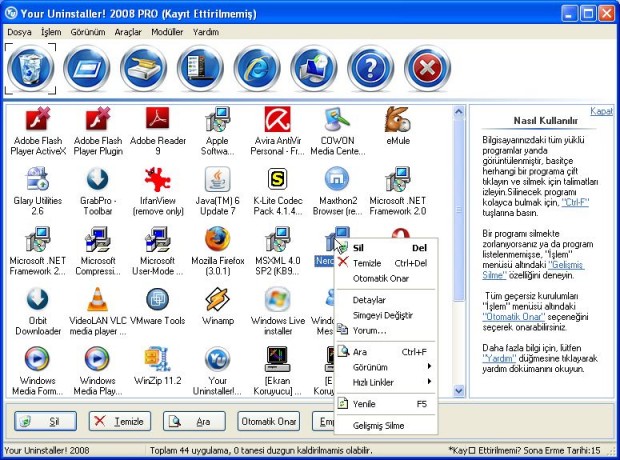Choose Gelişmiş Silme in context menu
620x460 pixels.
[386, 426]
